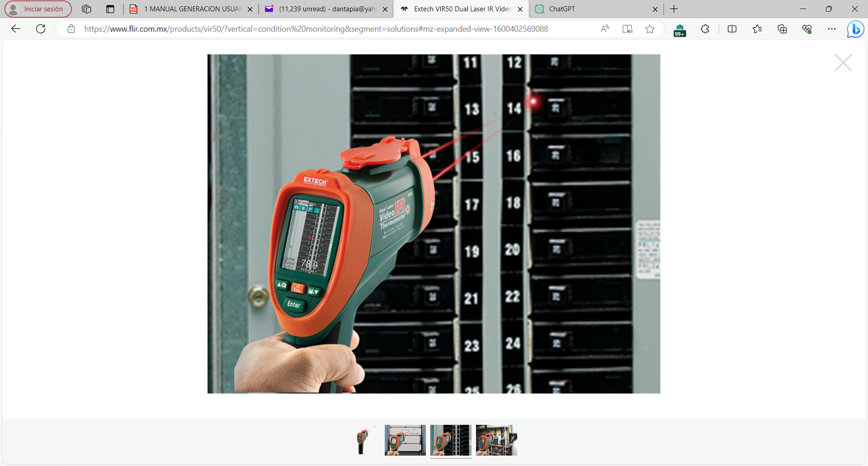Screen dimensions: 868x466
Task: Open the Settings and more menu
Action: pyautogui.click(x=831, y=29)
